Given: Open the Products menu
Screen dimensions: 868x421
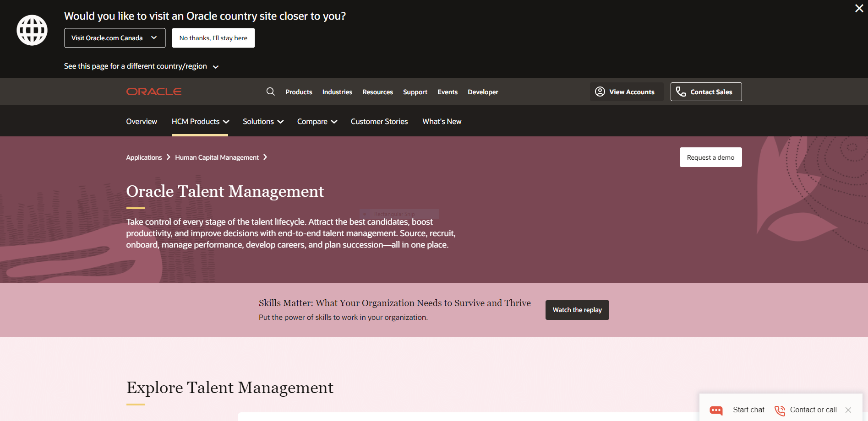Looking at the screenshot, I should [299, 92].
